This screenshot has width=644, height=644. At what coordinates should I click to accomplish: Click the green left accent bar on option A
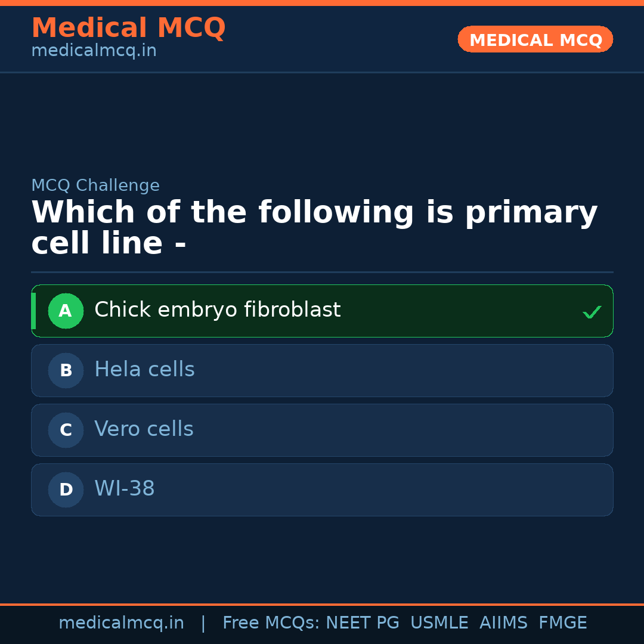click(33, 311)
